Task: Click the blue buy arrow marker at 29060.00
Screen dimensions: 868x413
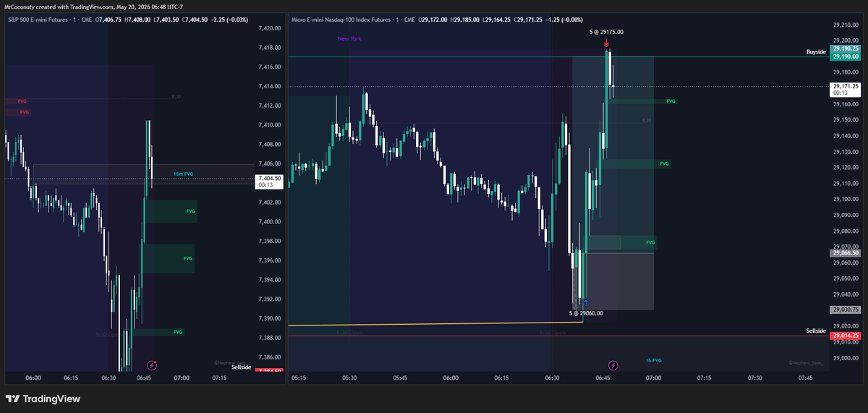Action: (585, 302)
